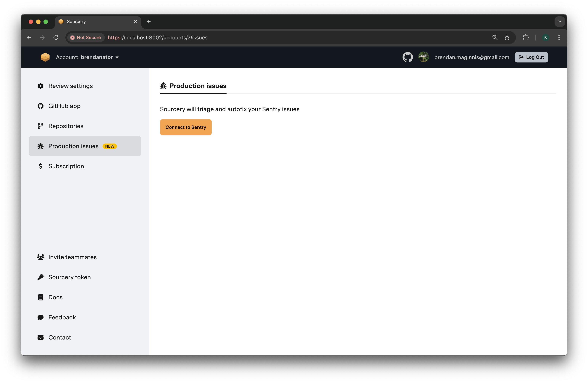
Task: Bookmark this page with star icon
Action: (x=507, y=38)
